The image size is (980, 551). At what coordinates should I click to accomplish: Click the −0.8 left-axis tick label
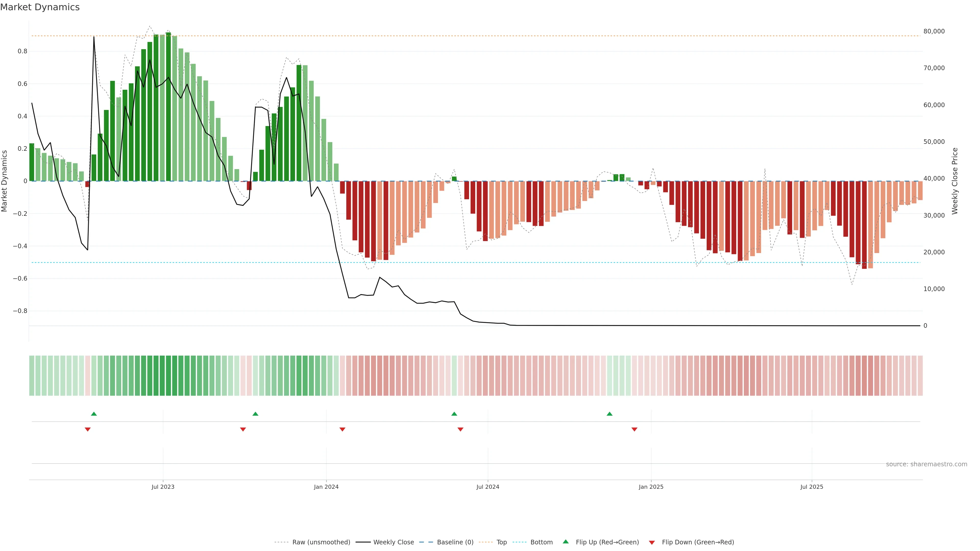tap(20, 311)
